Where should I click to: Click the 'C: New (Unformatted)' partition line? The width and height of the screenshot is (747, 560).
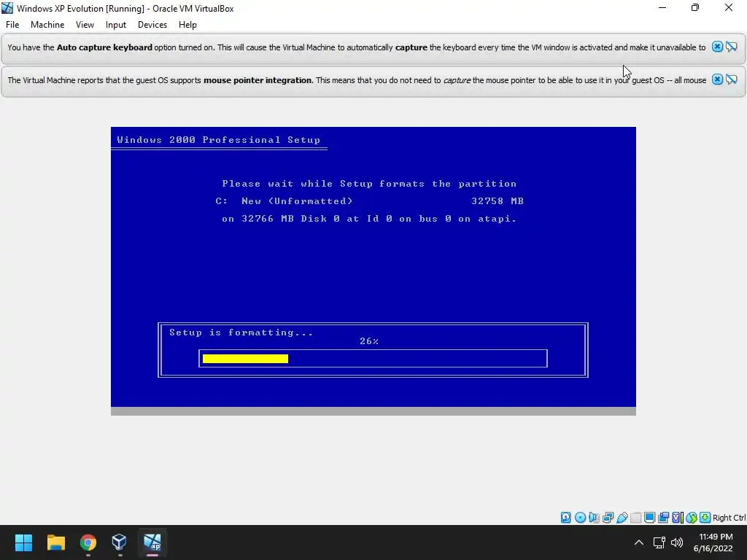(x=285, y=201)
